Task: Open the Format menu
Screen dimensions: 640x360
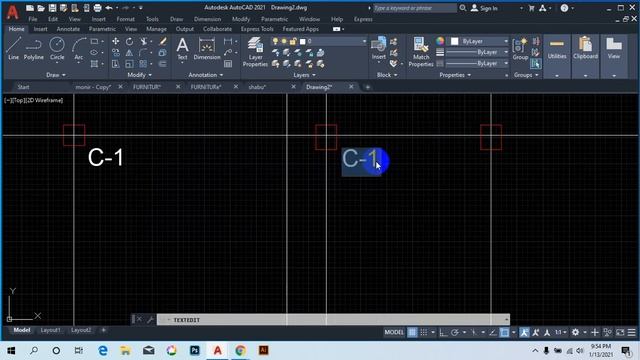Action: click(125, 19)
